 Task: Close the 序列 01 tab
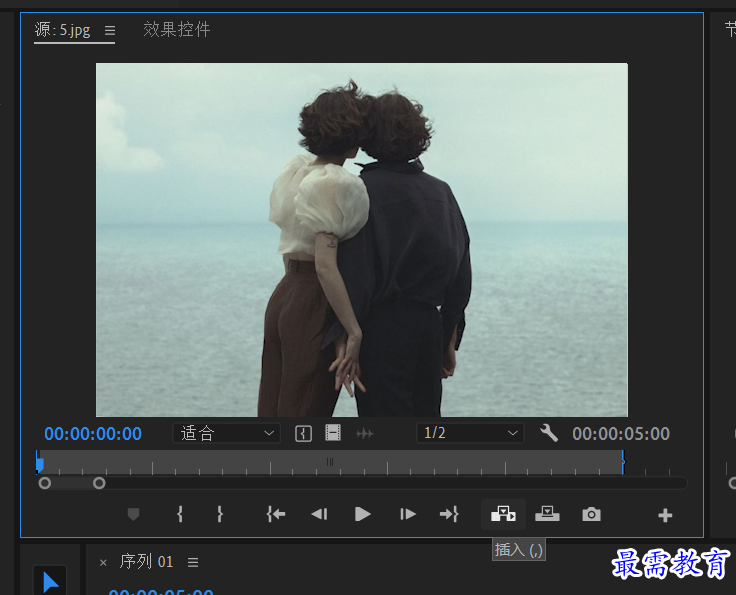pyautogui.click(x=103, y=562)
